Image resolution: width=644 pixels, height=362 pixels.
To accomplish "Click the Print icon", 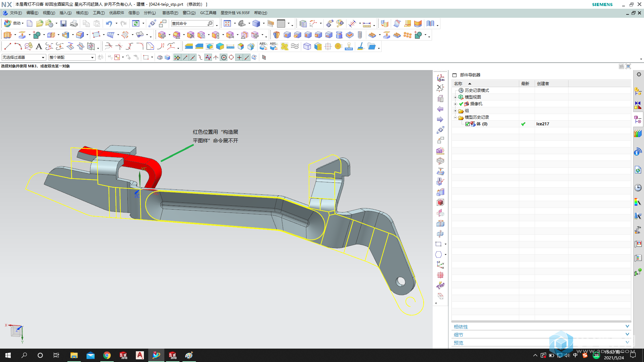I will 74,23.
